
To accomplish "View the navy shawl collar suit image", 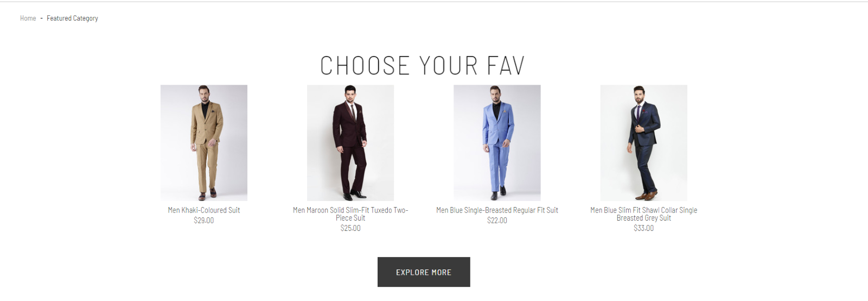I will (x=643, y=142).
